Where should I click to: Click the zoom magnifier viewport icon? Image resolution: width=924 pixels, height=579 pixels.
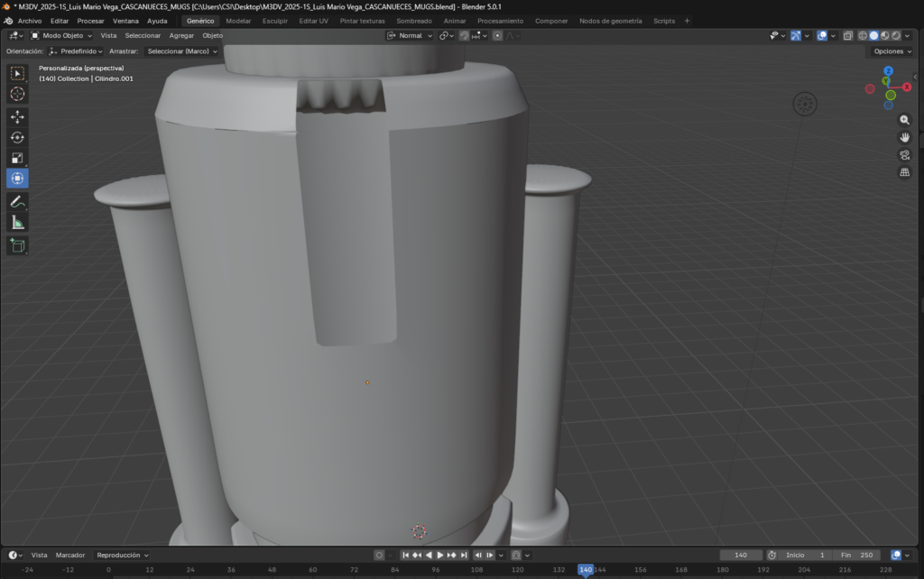(904, 120)
